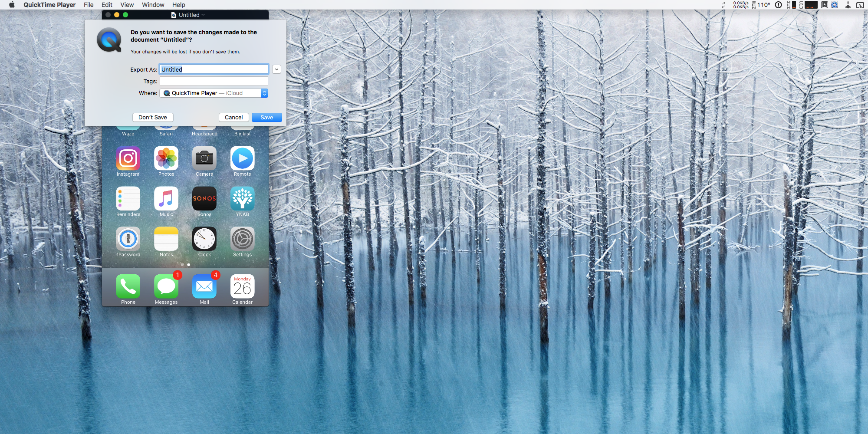This screenshot has width=868, height=434.
Task: Open the Window menu
Action: [153, 5]
